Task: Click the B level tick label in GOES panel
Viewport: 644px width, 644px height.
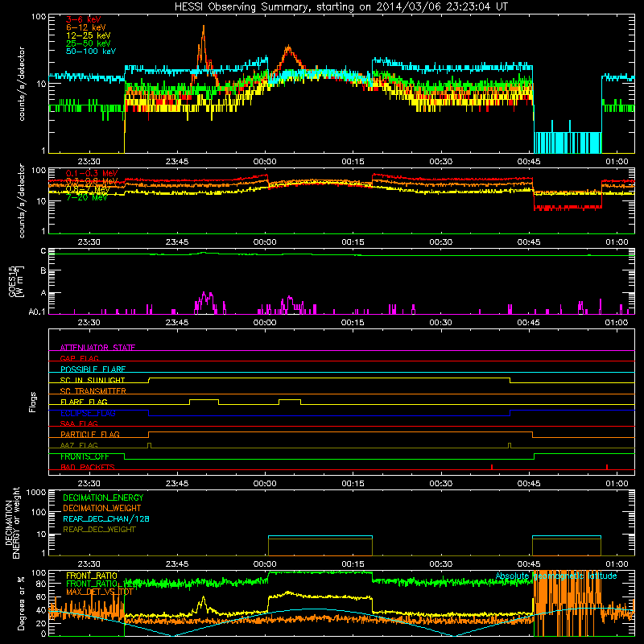Action: tap(43, 270)
